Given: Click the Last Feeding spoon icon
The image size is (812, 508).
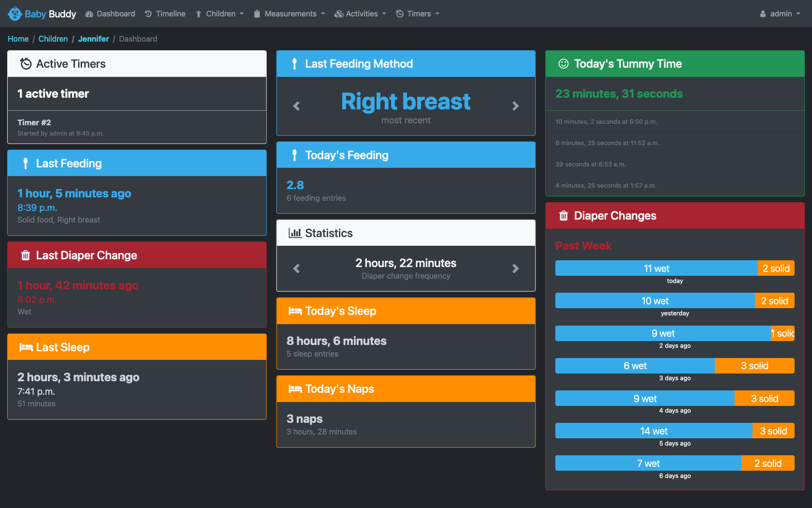Looking at the screenshot, I should coord(26,164).
